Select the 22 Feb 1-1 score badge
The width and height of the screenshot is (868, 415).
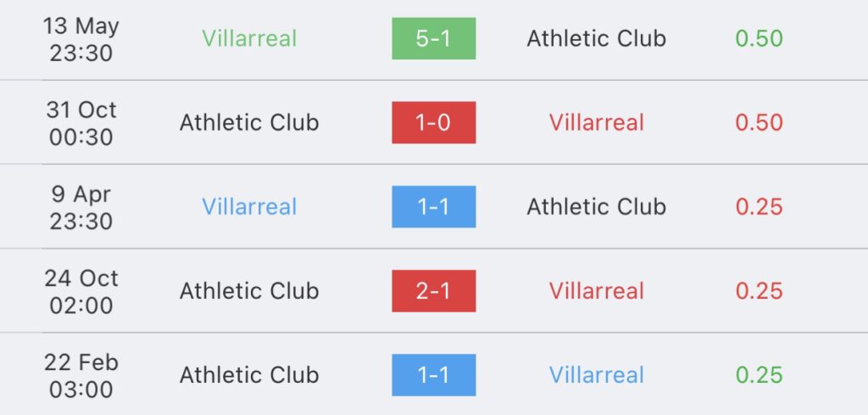(x=433, y=375)
